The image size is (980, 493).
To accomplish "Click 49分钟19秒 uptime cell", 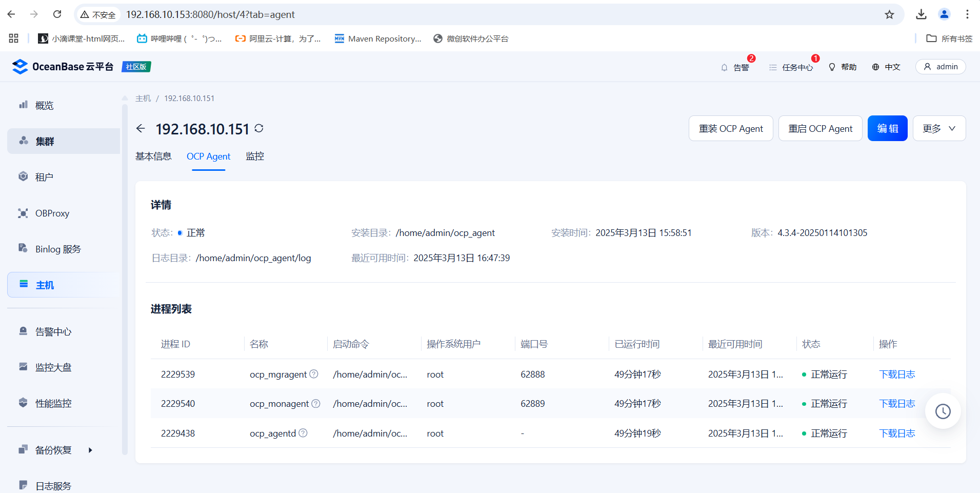I will [x=637, y=433].
